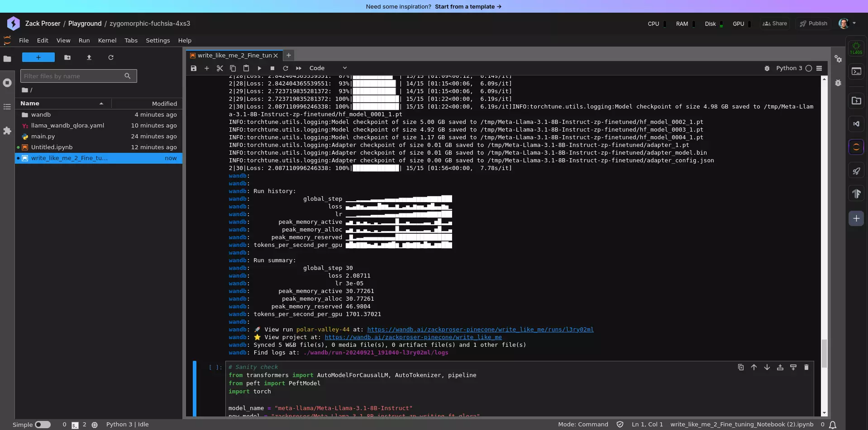
Task: Open the user account dropdown top right
Action: point(847,24)
